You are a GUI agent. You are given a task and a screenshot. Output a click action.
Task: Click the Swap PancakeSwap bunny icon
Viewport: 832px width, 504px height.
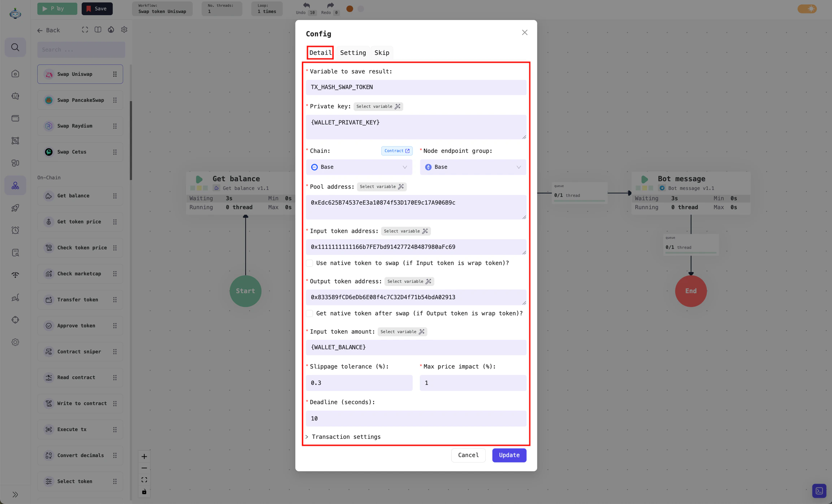click(x=49, y=100)
